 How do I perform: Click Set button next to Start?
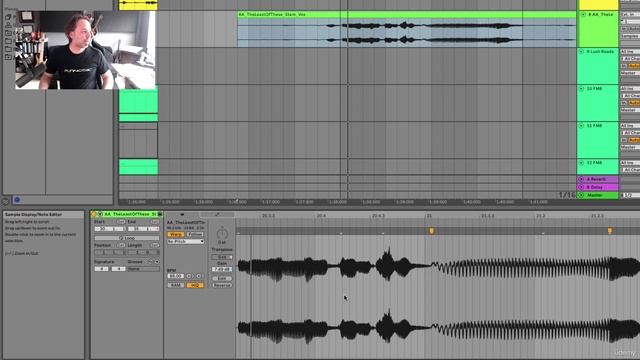point(121,222)
